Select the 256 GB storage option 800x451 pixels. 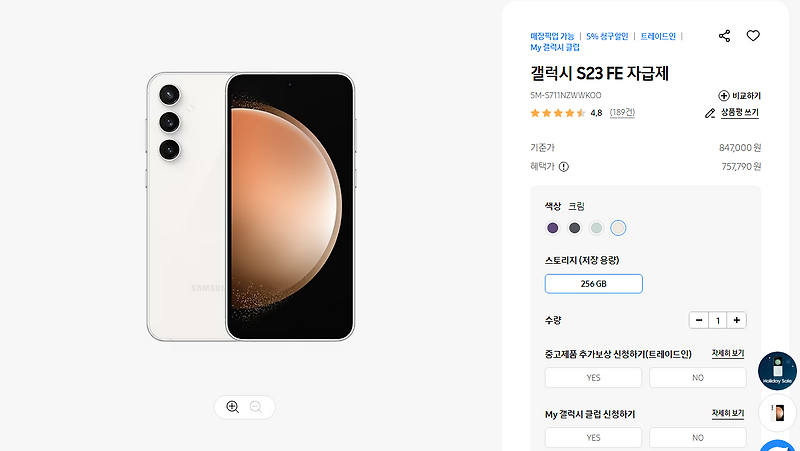click(x=593, y=284)
